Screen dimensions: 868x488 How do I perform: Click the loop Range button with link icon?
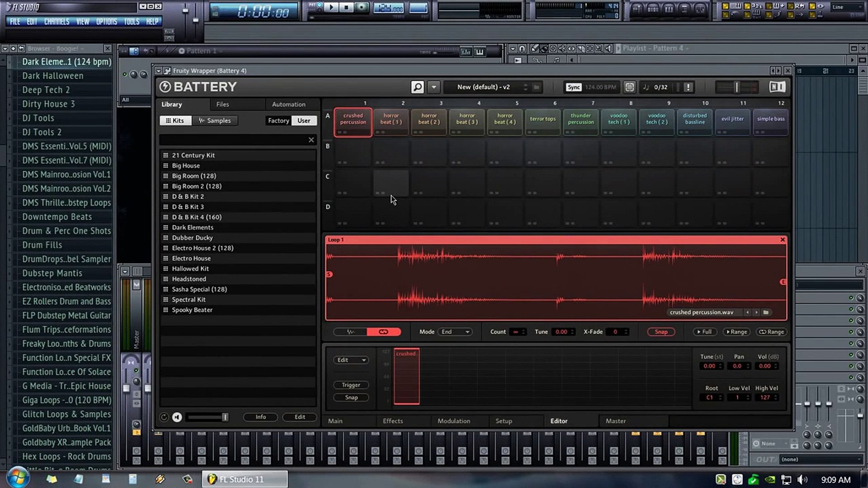point(771,332)
